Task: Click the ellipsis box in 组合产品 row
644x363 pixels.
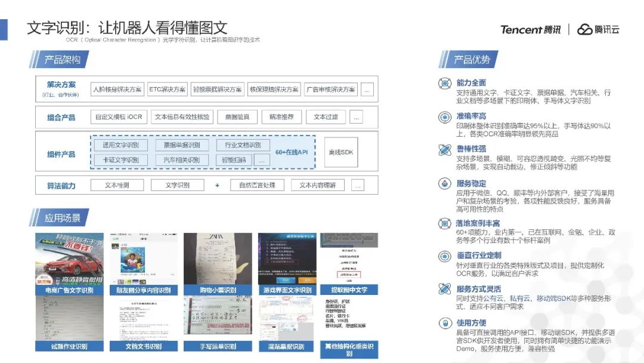Action: tap(356, 117)
